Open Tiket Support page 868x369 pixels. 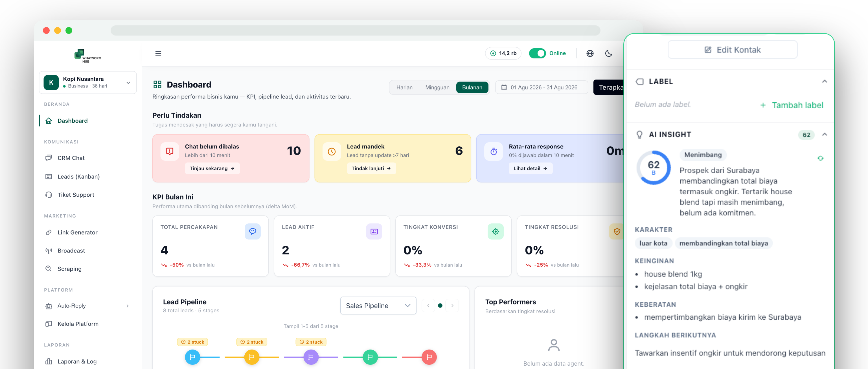pyautogui.click(x=76, y=194)
